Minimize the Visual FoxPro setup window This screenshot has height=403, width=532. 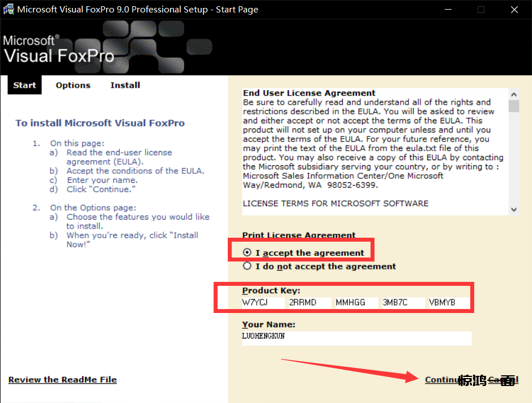[448, 10]
